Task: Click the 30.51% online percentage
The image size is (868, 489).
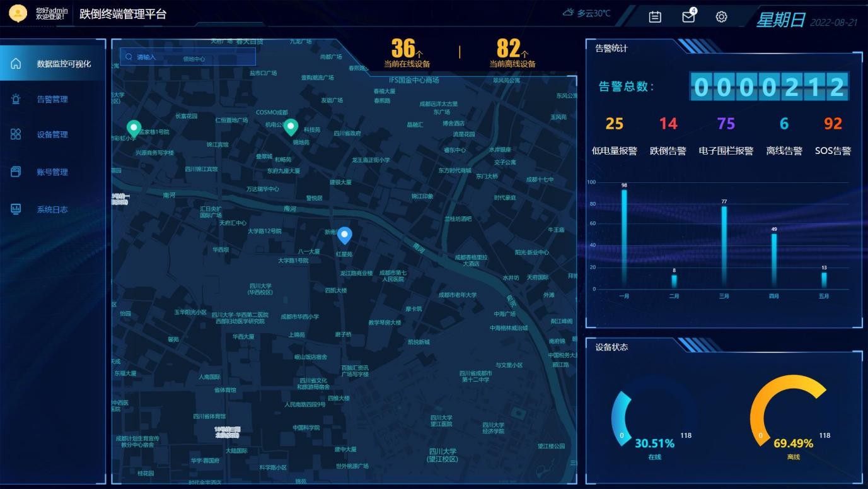Action: click(654, 444)
